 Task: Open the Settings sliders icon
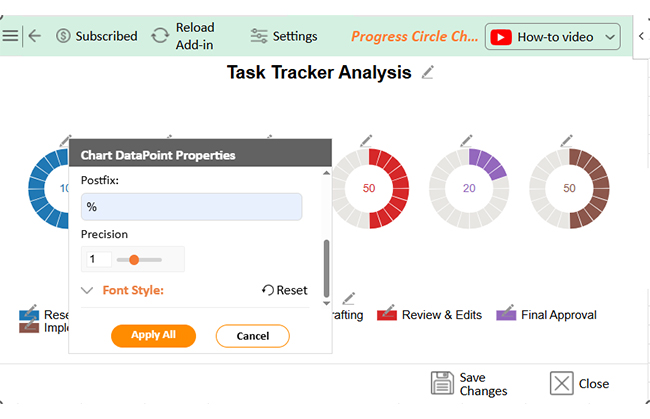(259, 36)
